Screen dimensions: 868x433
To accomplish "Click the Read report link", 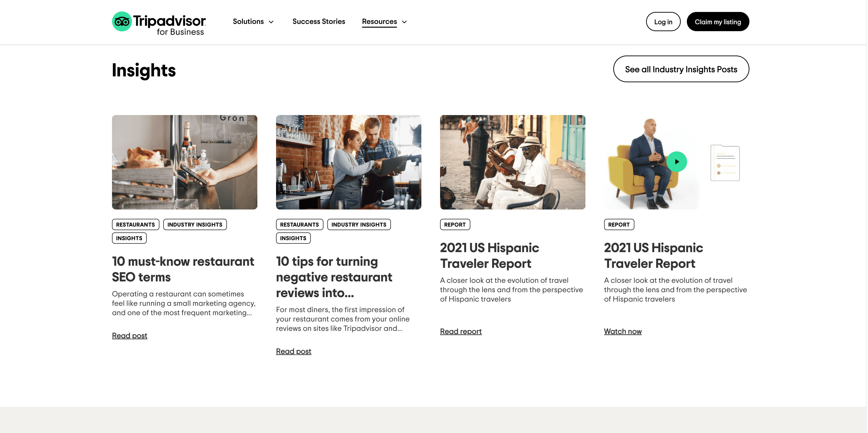I will [x=460, y=332].
